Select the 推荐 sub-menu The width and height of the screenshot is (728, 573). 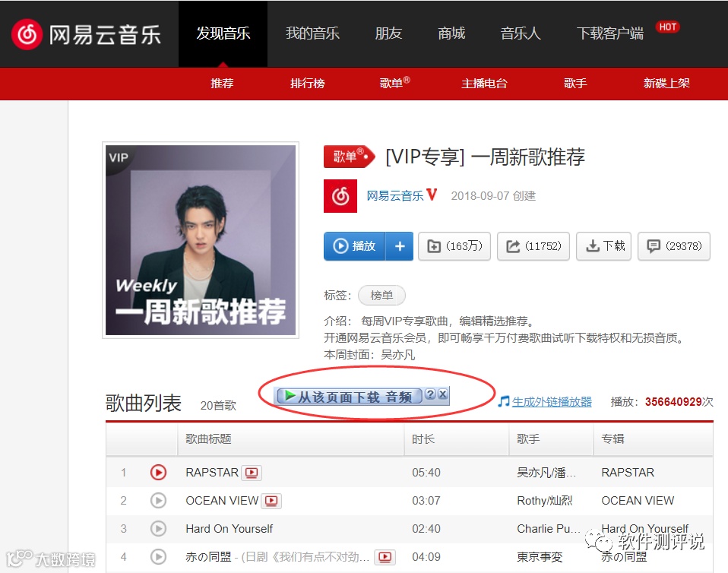click(x=222, y=84)
